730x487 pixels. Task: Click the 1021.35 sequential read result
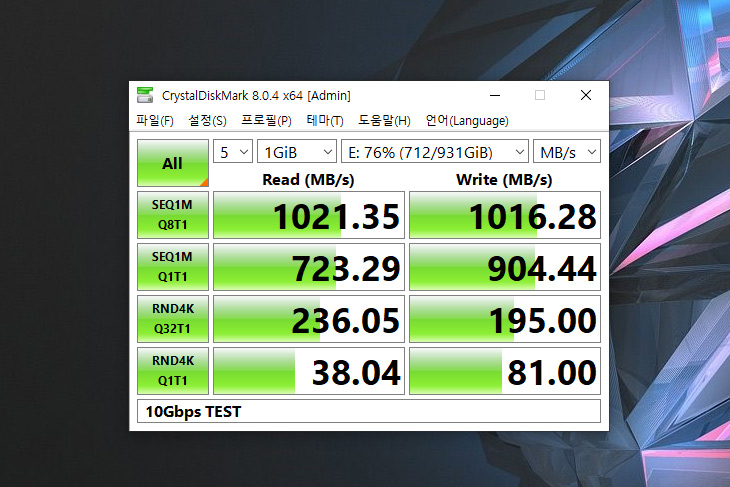tap(309, 215)
